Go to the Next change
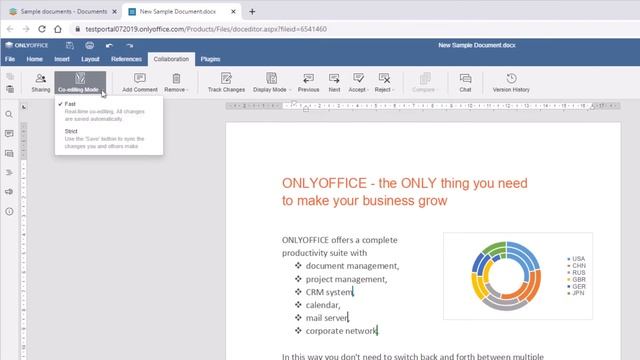Screen dimensions: 640x360 pyautogui.click(x=334, y=82)
